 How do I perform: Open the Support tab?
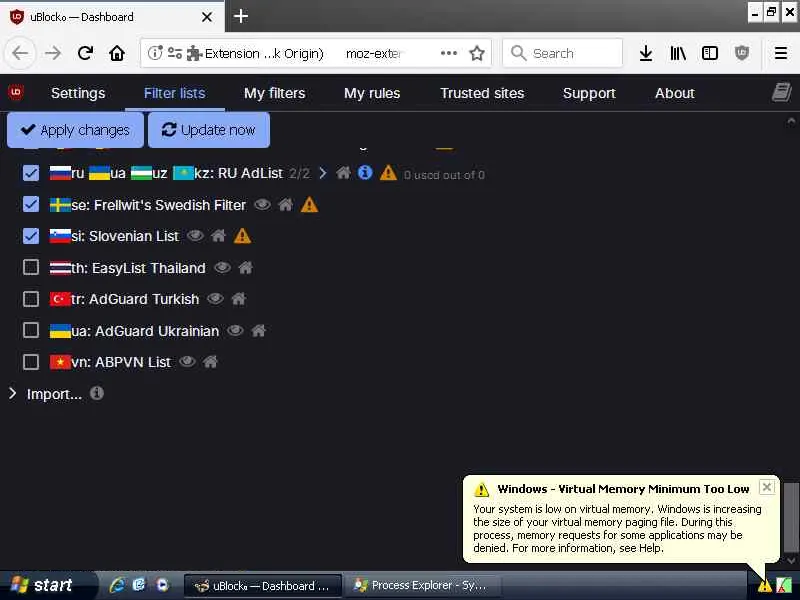point(589,93)
